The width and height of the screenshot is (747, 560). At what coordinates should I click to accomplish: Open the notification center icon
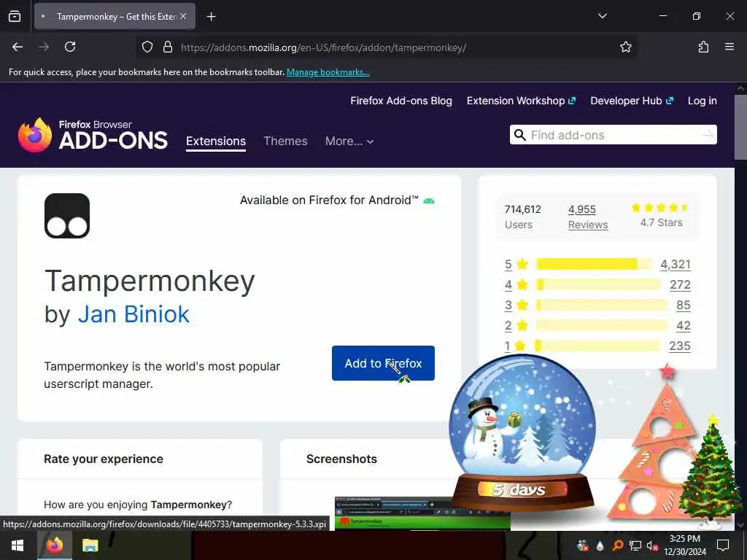tap(723, 545)
